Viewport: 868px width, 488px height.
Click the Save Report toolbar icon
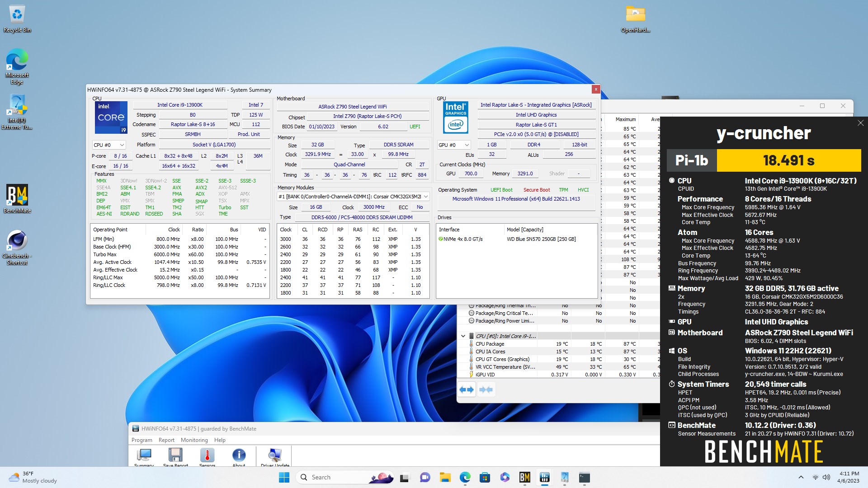[175, 456]
